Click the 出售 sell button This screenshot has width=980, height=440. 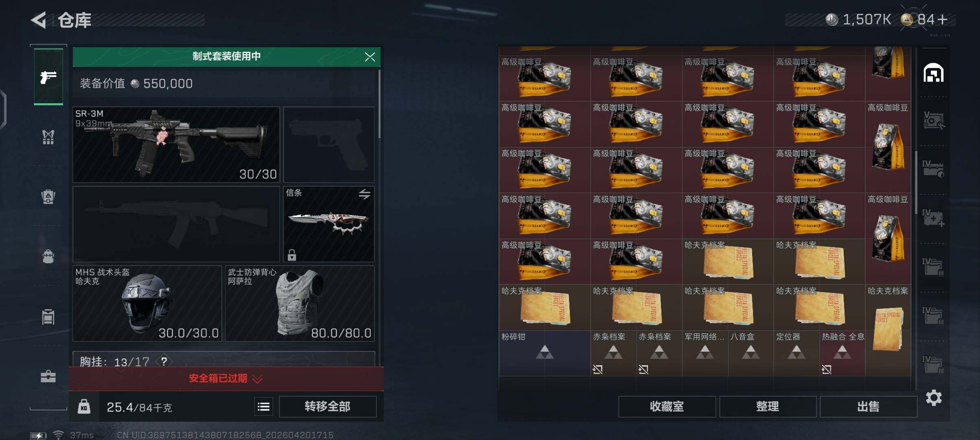868,407
